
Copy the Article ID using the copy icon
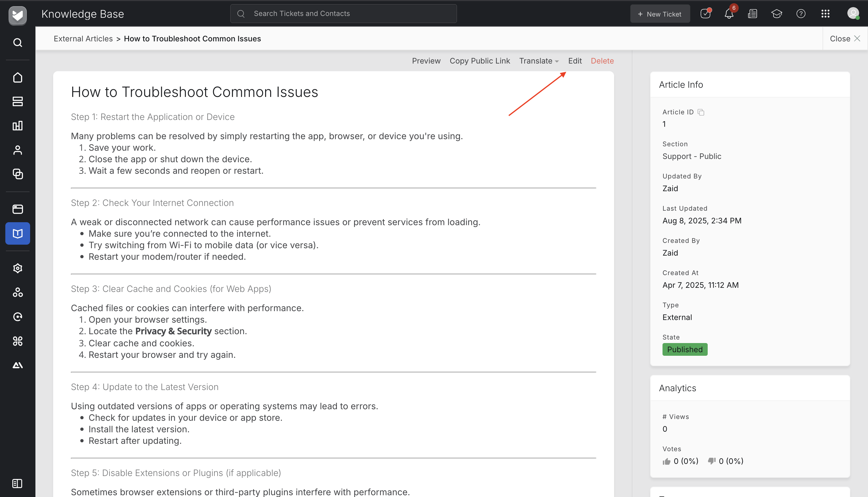(701, 112)
